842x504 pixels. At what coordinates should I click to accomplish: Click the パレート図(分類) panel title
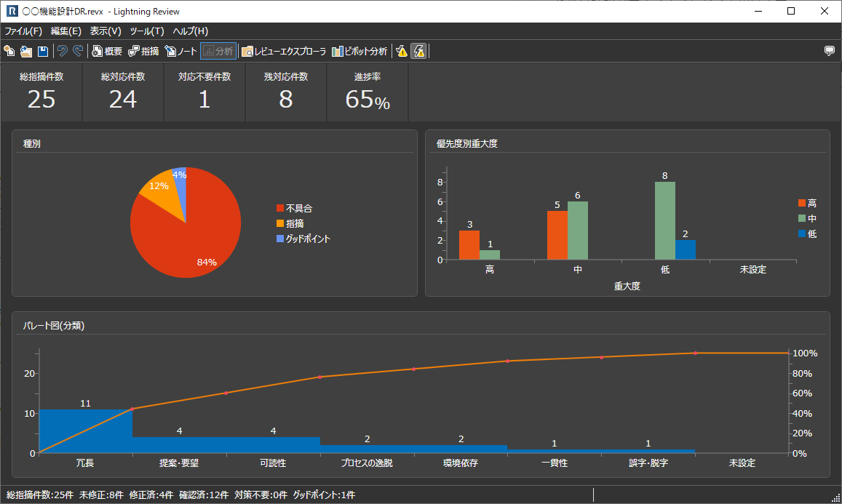coord(54,326)
